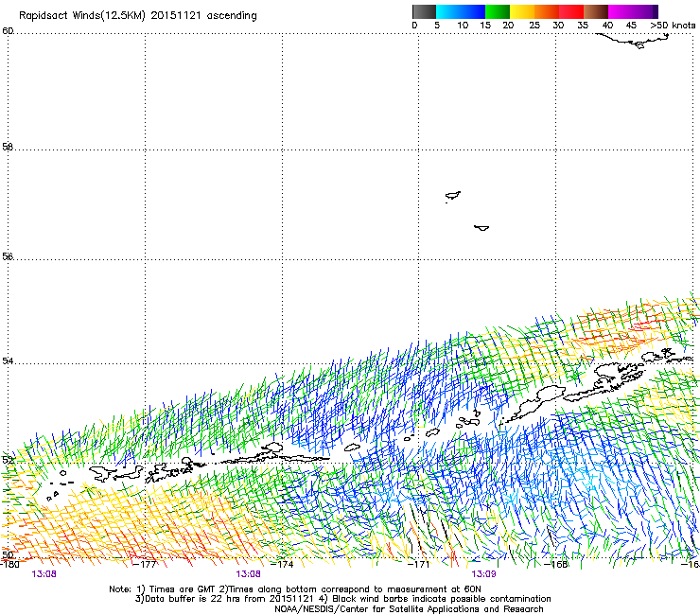Click the gray 0-5 knots legend segment
This screenshot has width=700, height=615.
424,11
